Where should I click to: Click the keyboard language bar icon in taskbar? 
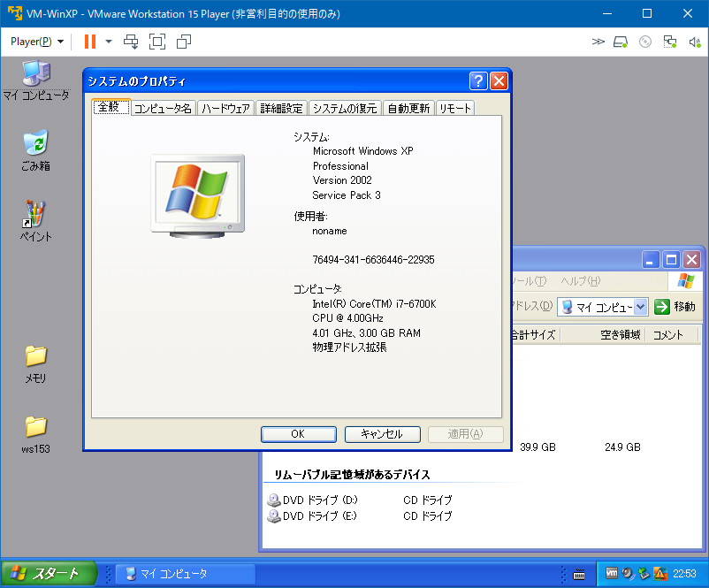tap(579, 575)
